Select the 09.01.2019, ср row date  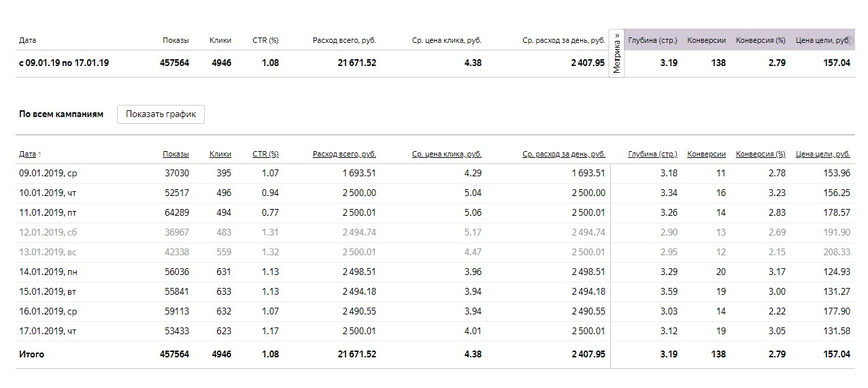pyautogui.click(x=48, y=174)
